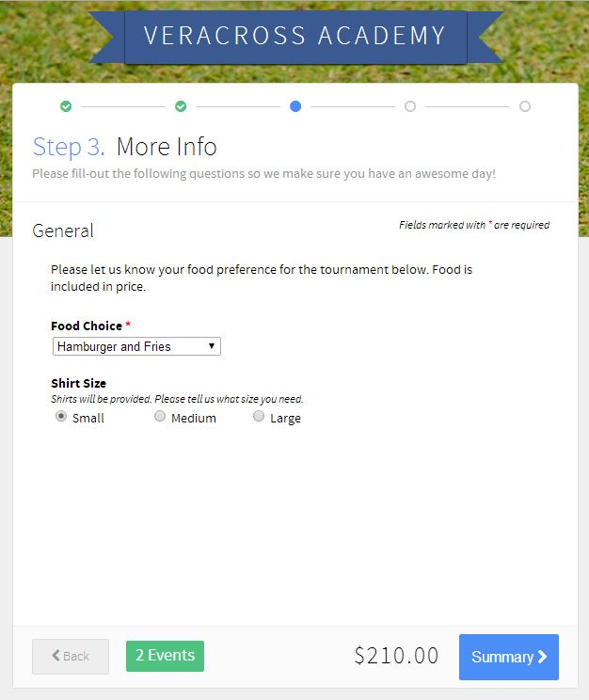Click the word Summary to proceed
The image size is (589, 700).
coord(501,657)
